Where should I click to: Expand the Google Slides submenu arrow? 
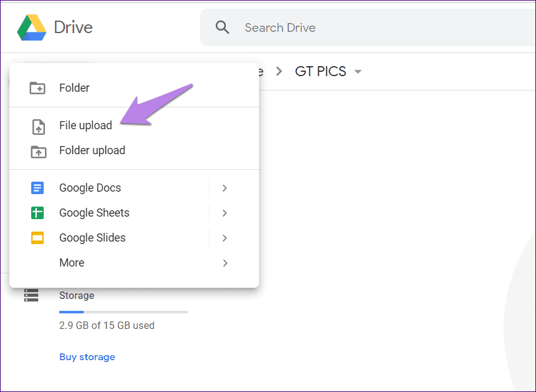click(x=225, y=238)
